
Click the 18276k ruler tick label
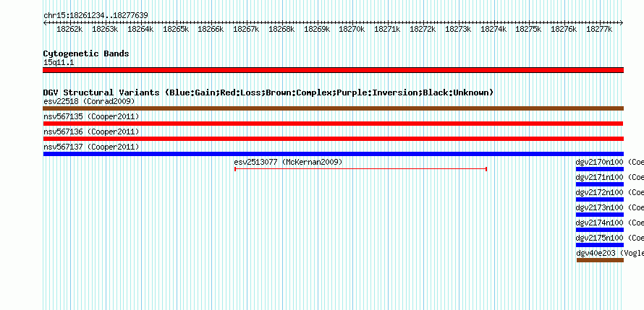(564, 30)
